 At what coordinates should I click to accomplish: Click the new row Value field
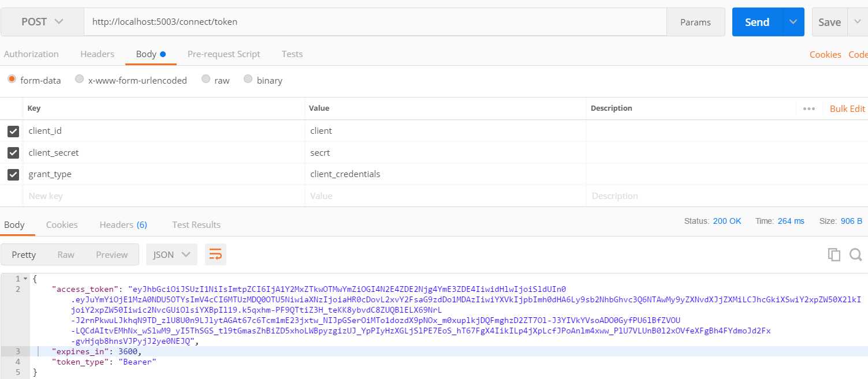445,196
